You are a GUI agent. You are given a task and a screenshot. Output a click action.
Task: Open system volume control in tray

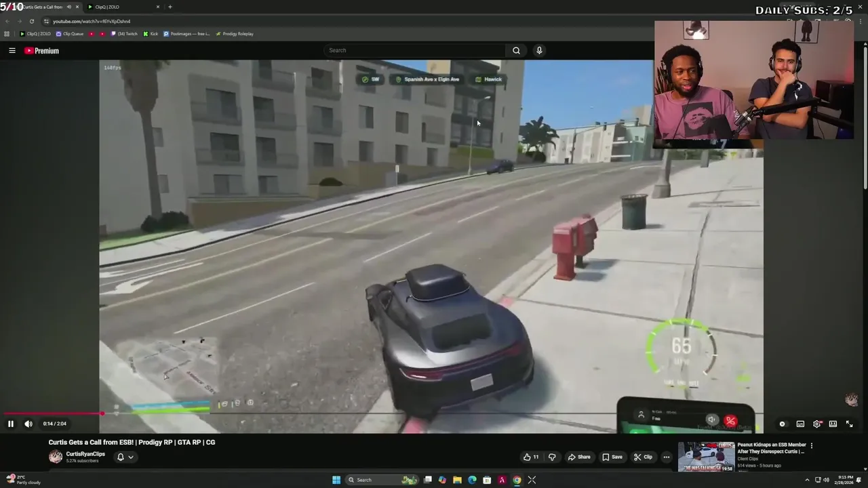click(x=826, y=480)
